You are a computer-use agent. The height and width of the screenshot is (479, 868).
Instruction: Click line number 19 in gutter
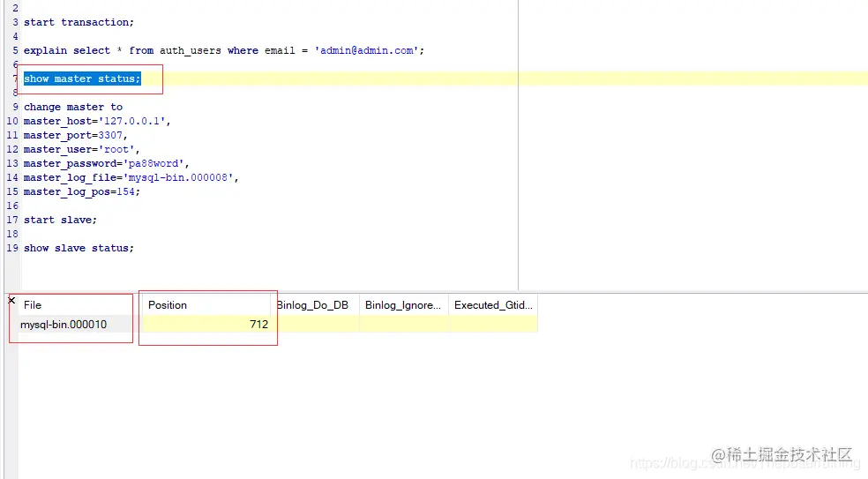coord(12,248)
